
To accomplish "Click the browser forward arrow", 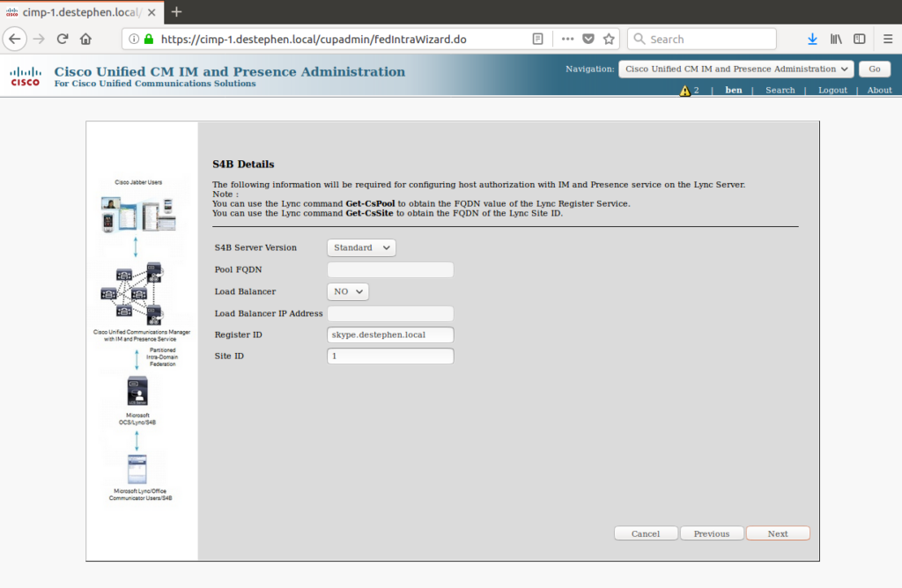I will 39,39.
